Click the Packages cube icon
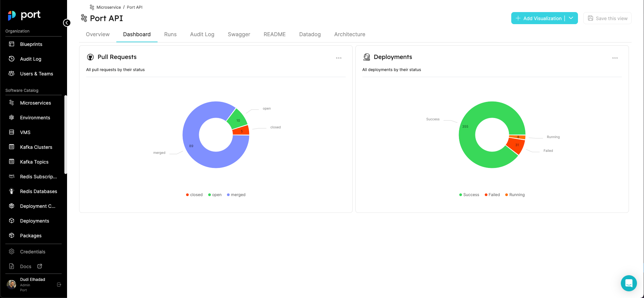644x298 pixels. [x=11, y=235]
